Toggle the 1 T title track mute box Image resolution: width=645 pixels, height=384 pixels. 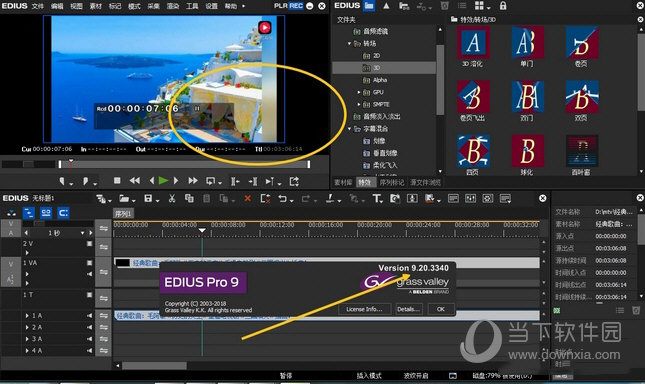coord(90,295)
